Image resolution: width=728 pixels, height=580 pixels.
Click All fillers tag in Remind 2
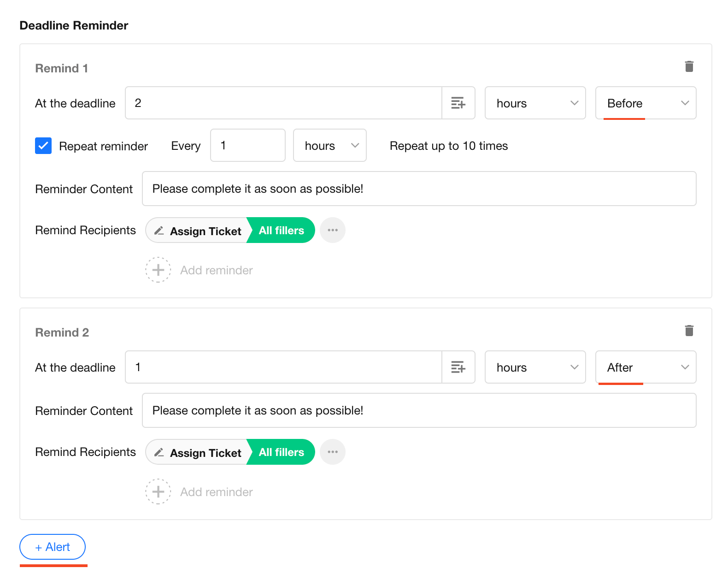[282, 452]
